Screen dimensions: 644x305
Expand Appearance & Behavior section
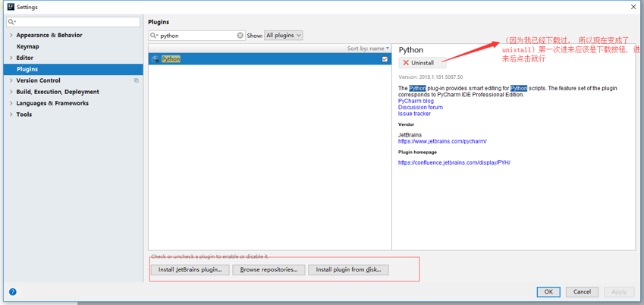click(x=11, y=35)
